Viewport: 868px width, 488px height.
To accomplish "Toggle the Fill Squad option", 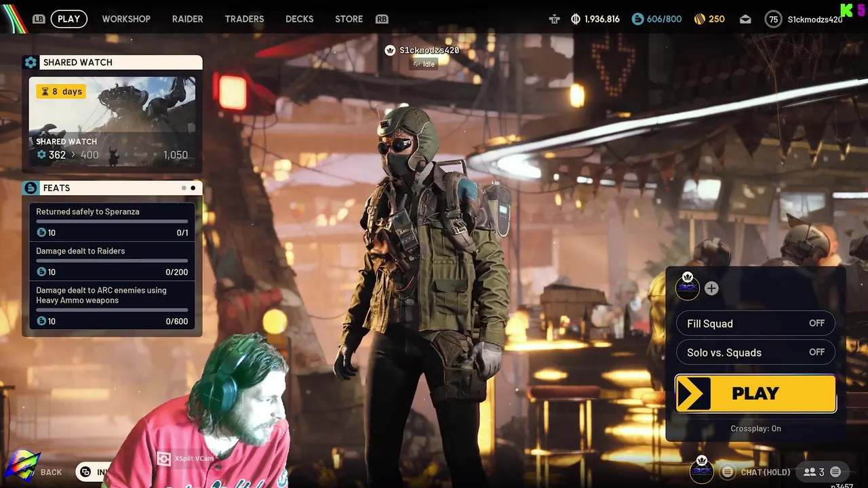I will click(x=755, y=323).
